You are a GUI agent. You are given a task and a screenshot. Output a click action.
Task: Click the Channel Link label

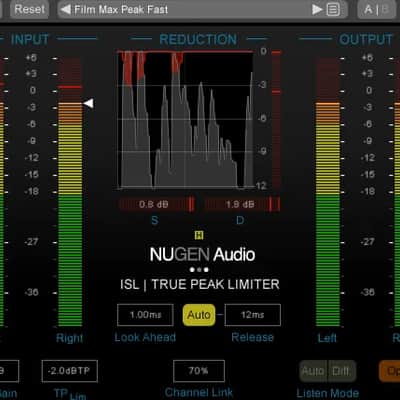pyautogui.click(x=199, y=393)
